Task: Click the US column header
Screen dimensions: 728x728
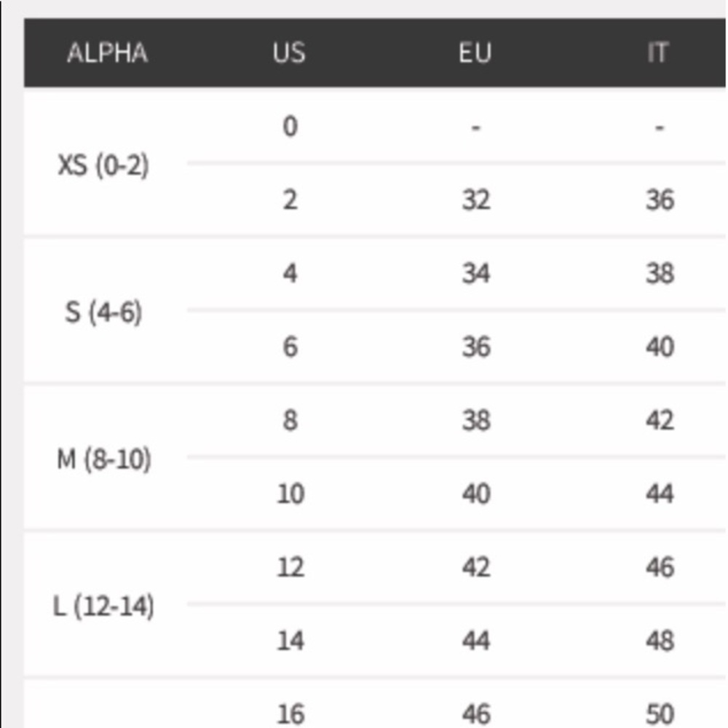Action: tap(289, 53)
